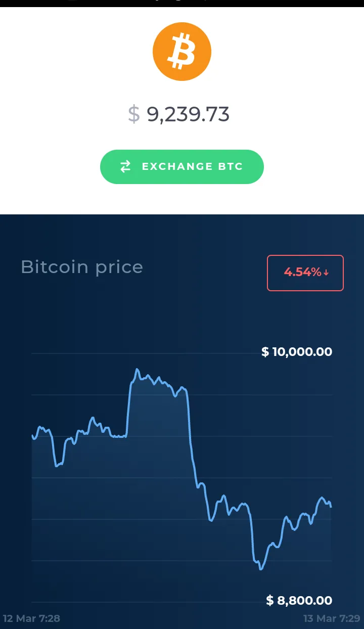364x629 pixels.
Task: Select the 13 Mar 7:29 end date label
Action: pyautogui.click(x=332, y=618)
